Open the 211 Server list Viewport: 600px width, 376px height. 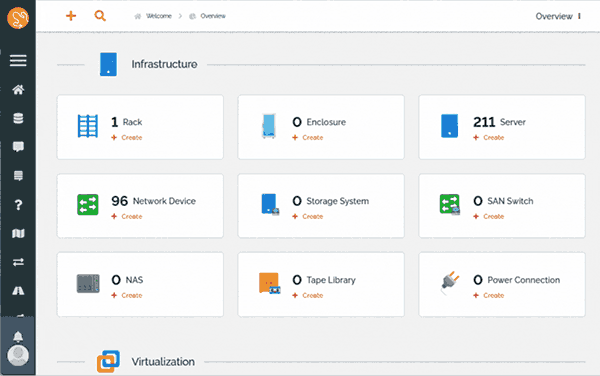click(x=499, y=122)
